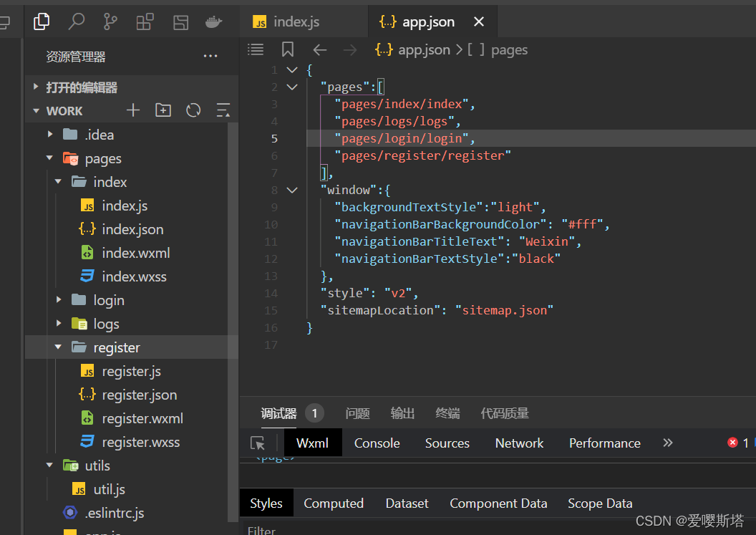Fold the "window" block at line 8
Viewport: 756px width, 535px height.
[x=292, y=190]
